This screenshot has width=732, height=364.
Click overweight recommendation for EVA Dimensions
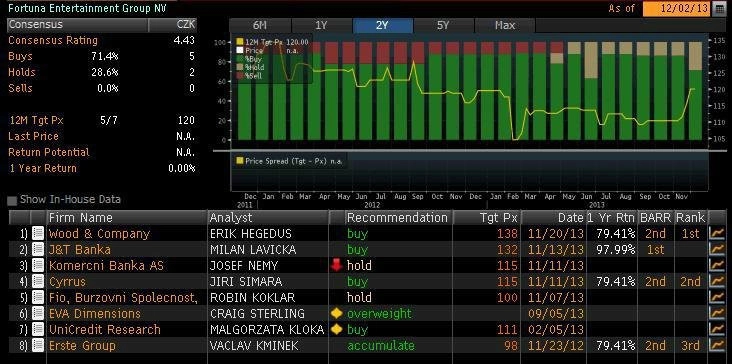[x=380, y=314]
